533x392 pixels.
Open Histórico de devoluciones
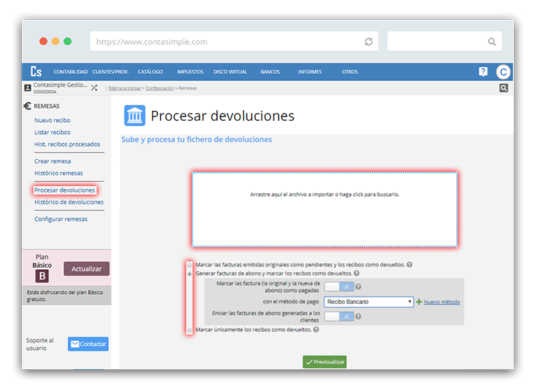69,202
